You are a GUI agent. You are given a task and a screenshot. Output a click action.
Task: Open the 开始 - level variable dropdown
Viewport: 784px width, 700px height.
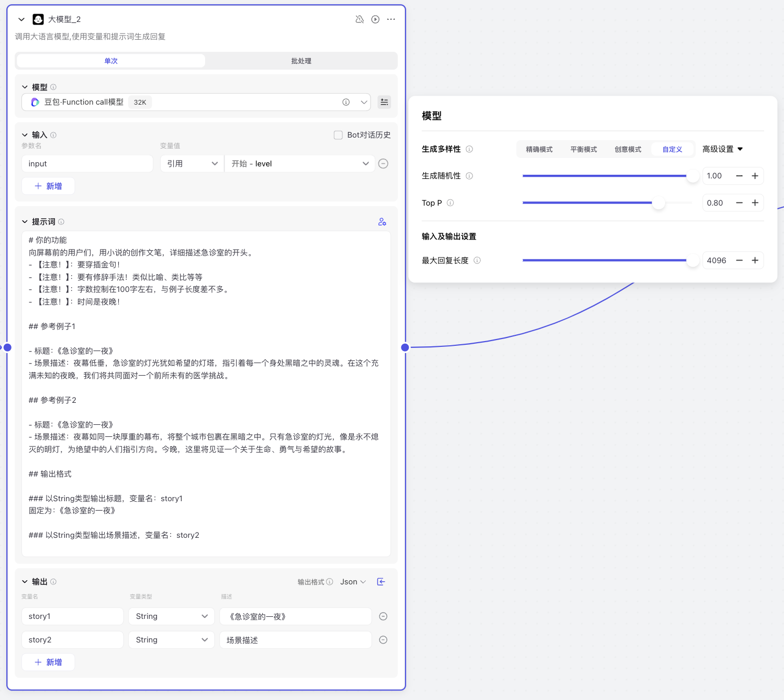(300, 164)
